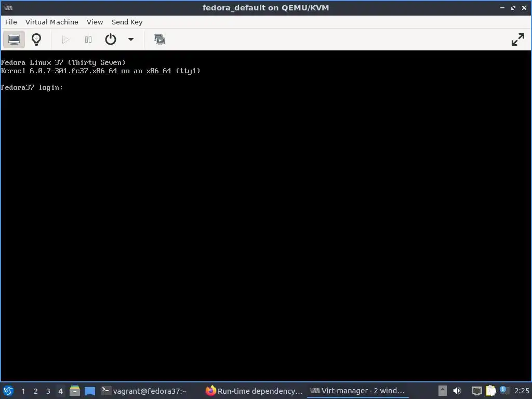This screenshot has height=399, width=532.
Task: Open the View menu
Action: point(95,22)
